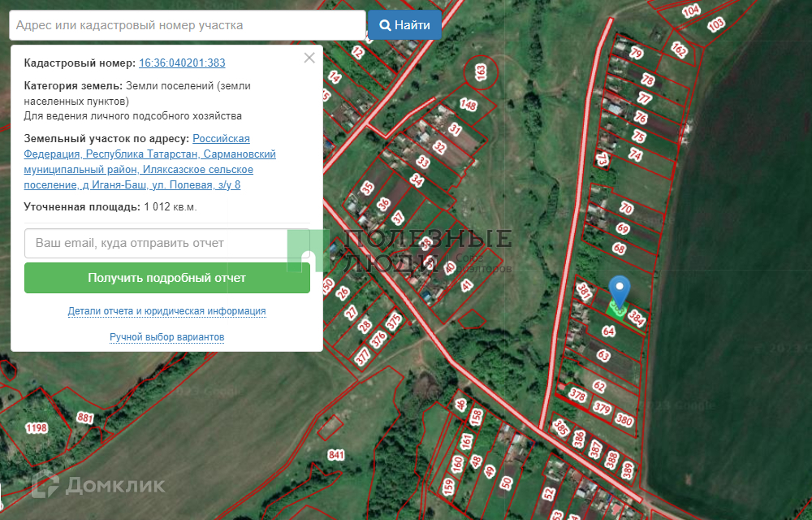
Task: Select parcel 77 on the map
Action: [x=644, y=97]
